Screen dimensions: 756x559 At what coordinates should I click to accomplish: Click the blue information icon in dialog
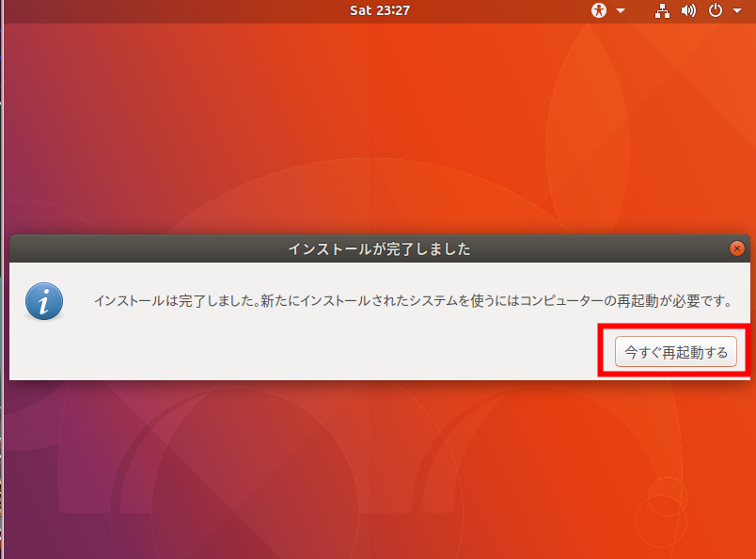pos(44,301)
